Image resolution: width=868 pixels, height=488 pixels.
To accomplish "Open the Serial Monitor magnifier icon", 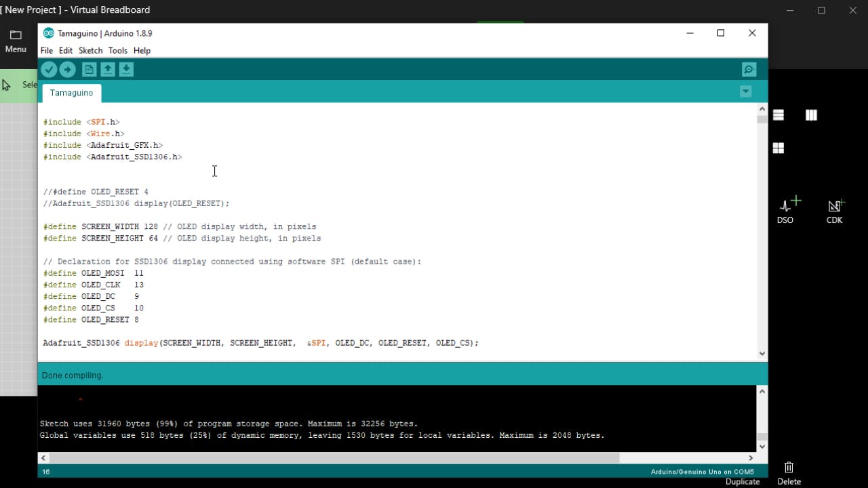I will [749, 69].
